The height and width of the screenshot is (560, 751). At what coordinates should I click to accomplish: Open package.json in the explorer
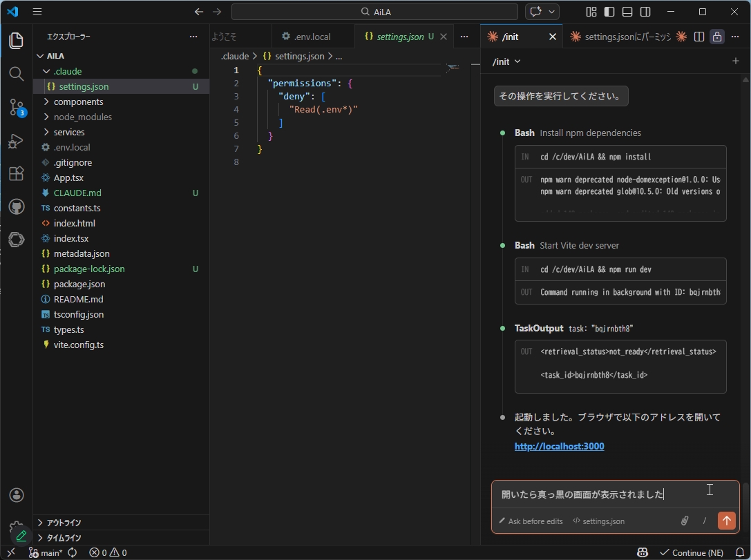[x=79, y=284]
